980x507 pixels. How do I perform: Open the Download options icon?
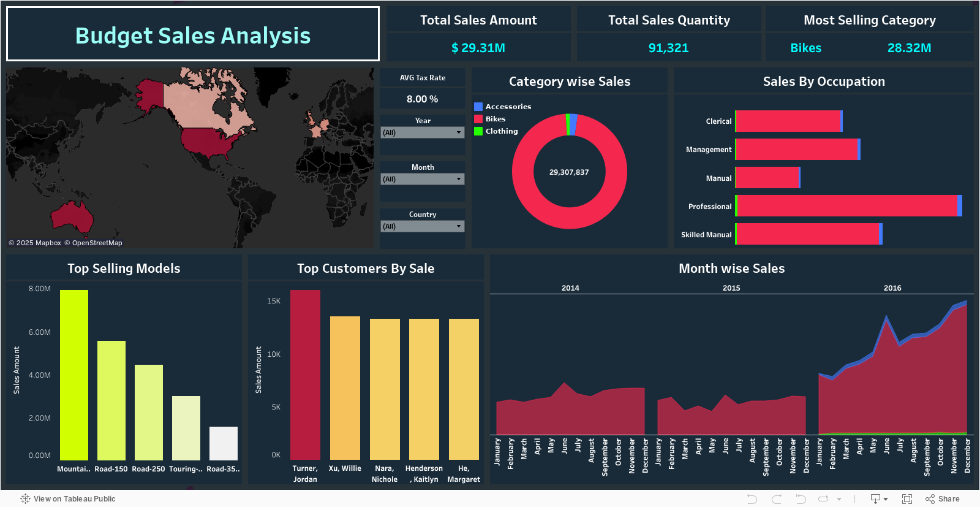(879, 499)
